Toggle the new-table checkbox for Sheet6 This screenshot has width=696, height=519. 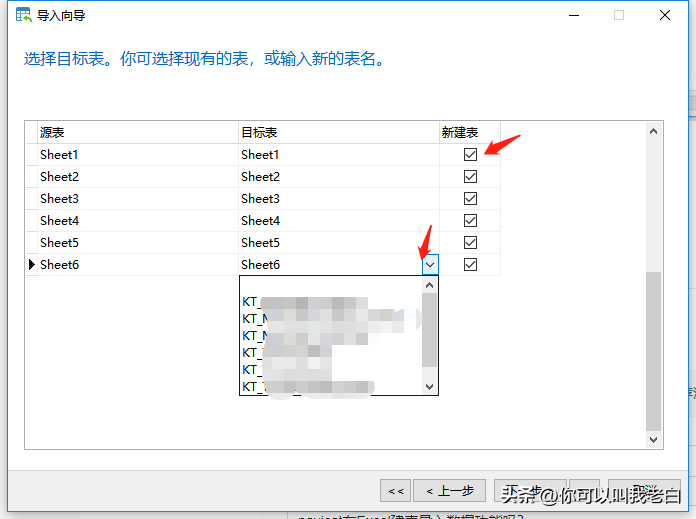(x=470, y=265)
